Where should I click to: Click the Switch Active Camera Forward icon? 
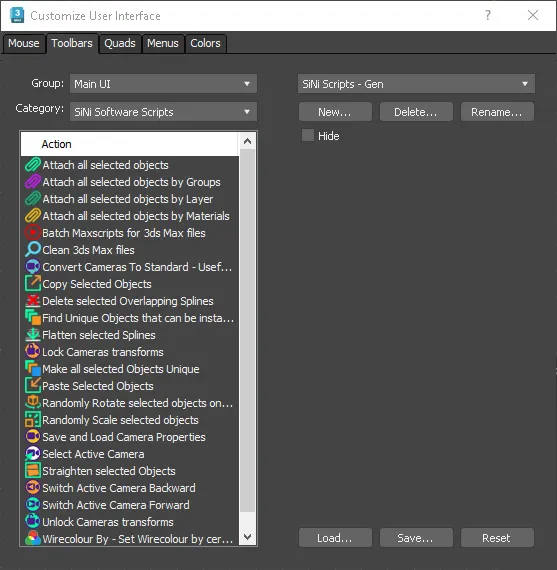33,505
